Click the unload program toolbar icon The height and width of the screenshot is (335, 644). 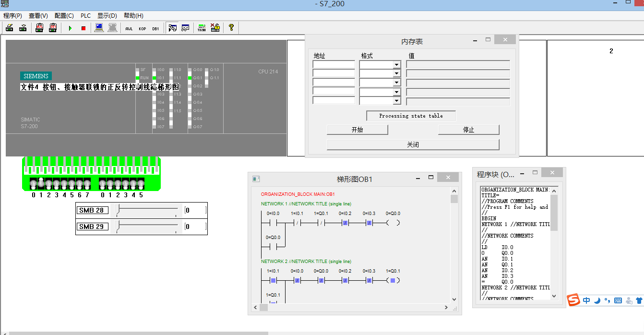coord(23,28)
